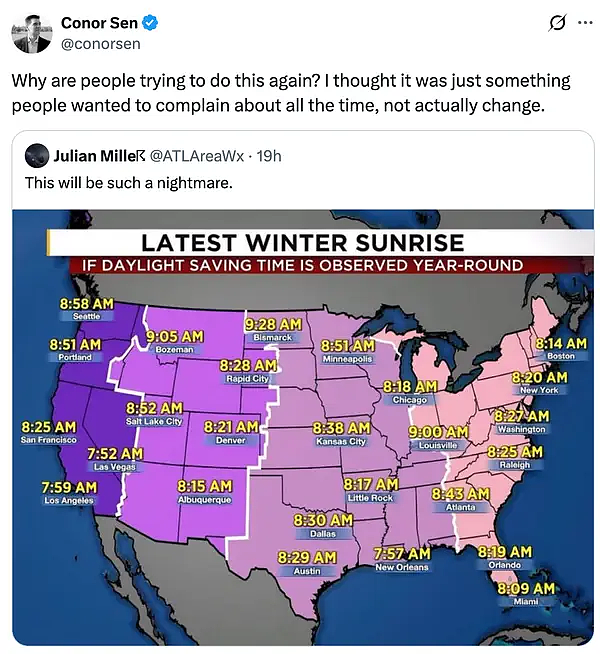The height and width of the screenshot is (654, 600).
Task: Open the @conorsen handle link
Action: click(x=100, y=44)
